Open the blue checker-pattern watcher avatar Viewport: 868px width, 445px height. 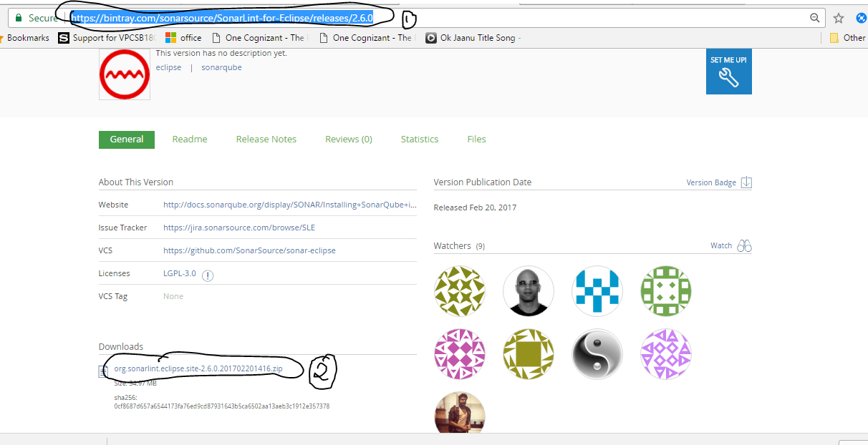tap(597, 291)
